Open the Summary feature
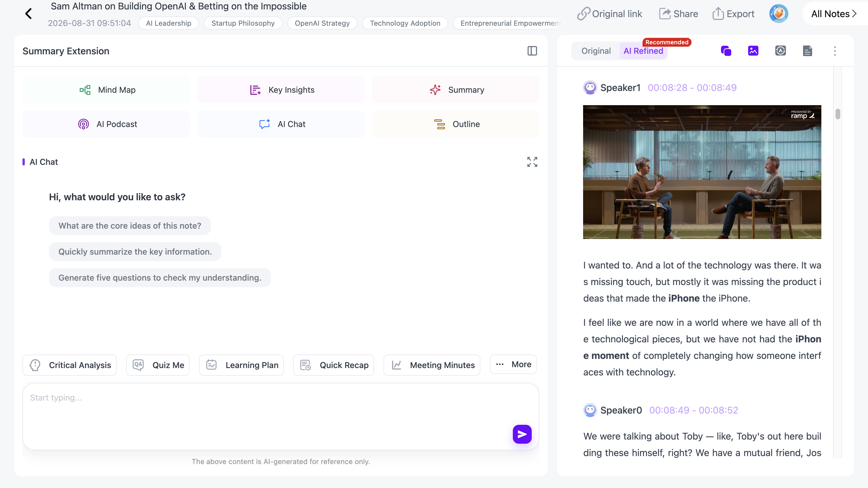This screenshot has width=868, height=488. point(456,90)
